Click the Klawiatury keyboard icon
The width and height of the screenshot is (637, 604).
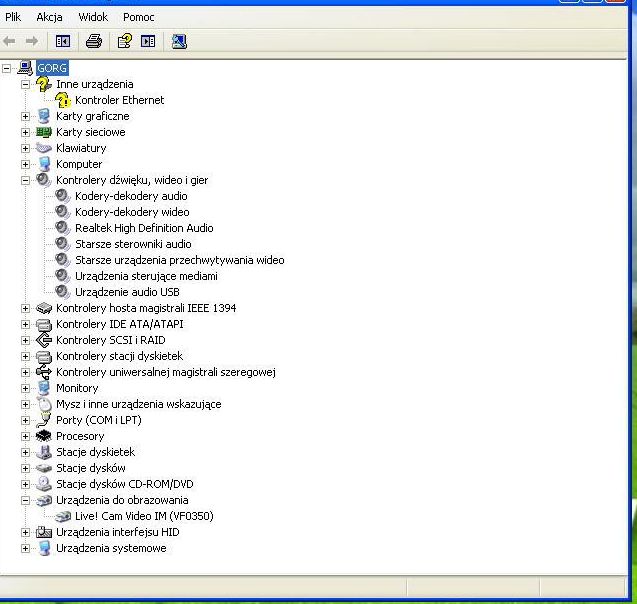coord(43,148)
